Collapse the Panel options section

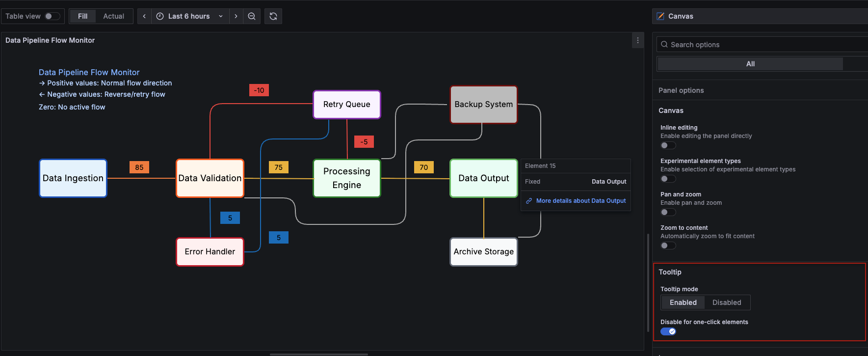[x=681, y=90]
